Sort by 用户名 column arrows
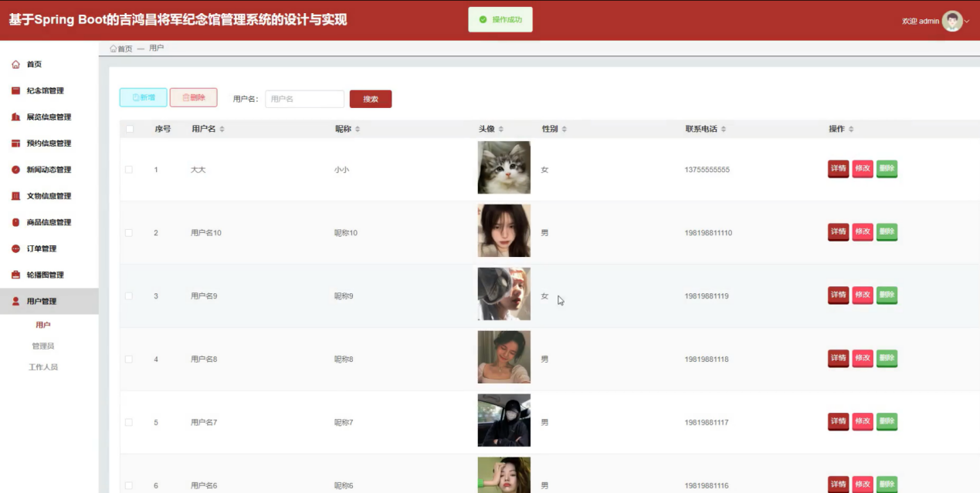The image size is (980, 493). coord(222,129)
